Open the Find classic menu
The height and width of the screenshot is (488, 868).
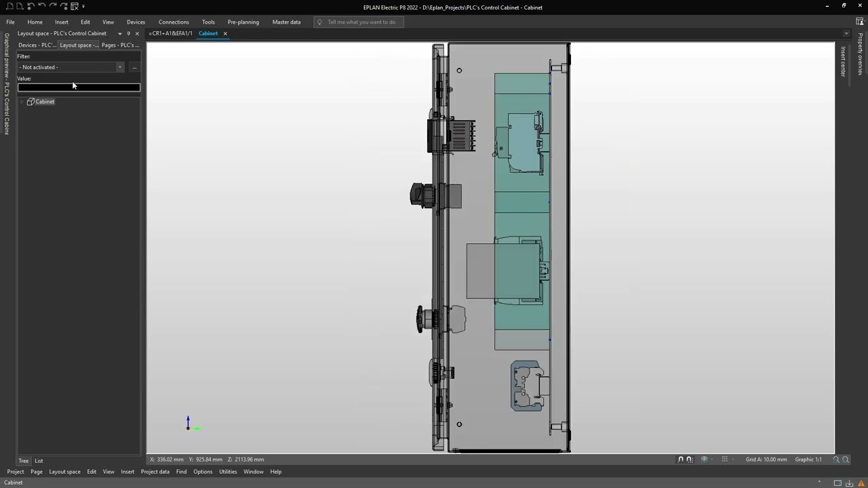(181, 472)
